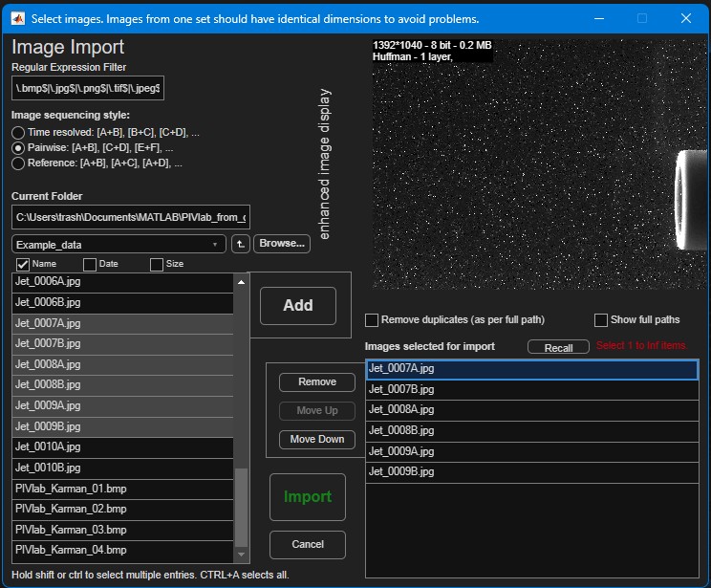Select PIVlab_Karman_02.bmp in folder list
The height and width of the screenshot is (588, 711).
pos(123,510)
